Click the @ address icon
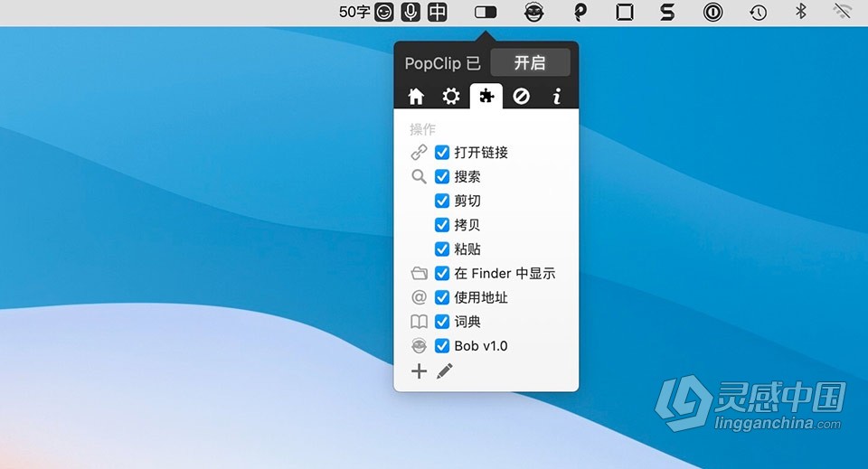 pyautogui.click(x=419, y=297)
